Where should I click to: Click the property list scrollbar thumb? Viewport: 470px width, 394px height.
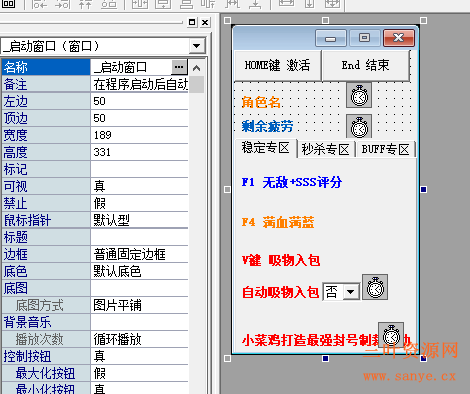[x=197, y=84]
